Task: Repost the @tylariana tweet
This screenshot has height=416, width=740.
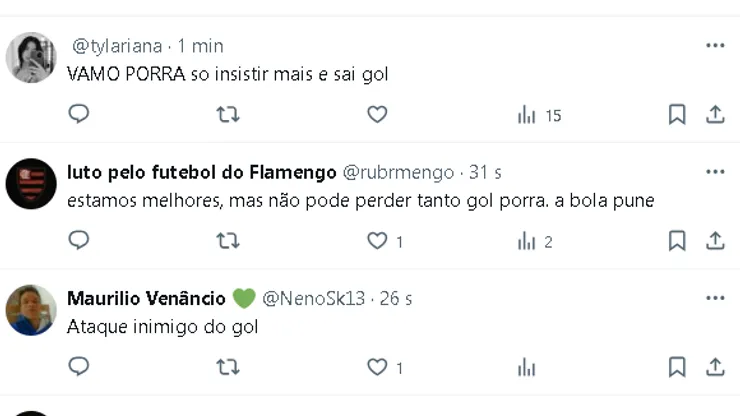Action: (x=228, y=115)
